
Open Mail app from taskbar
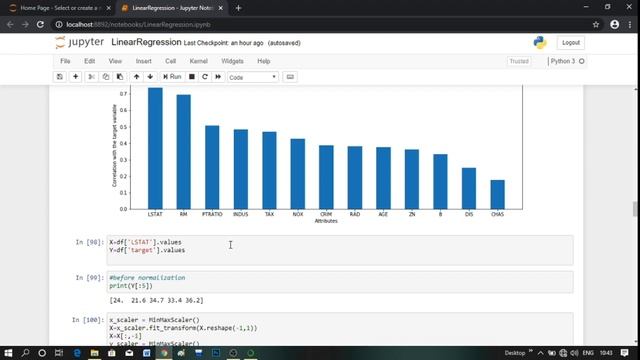(129, 353)
